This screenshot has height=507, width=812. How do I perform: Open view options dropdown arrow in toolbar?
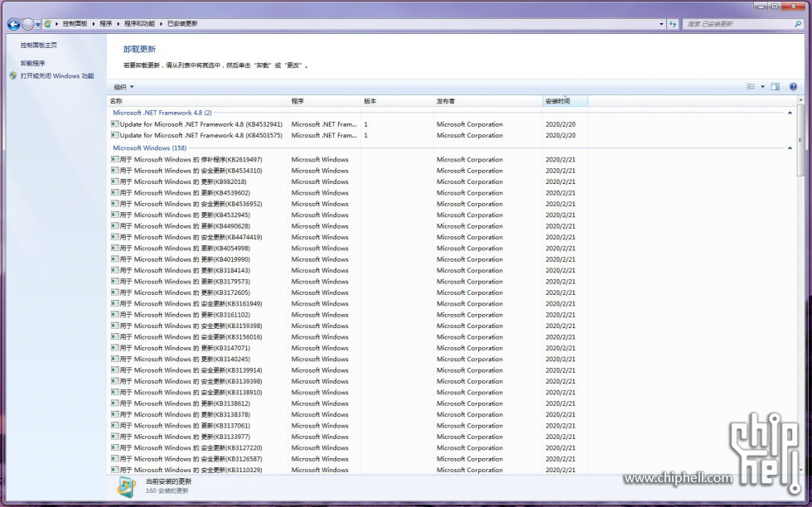click(762, 86)
